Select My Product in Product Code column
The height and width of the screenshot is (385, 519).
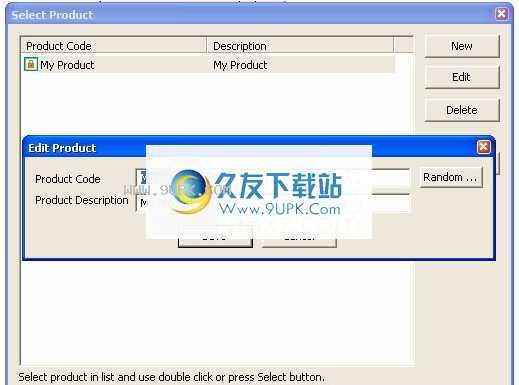[x=67, y=65]
